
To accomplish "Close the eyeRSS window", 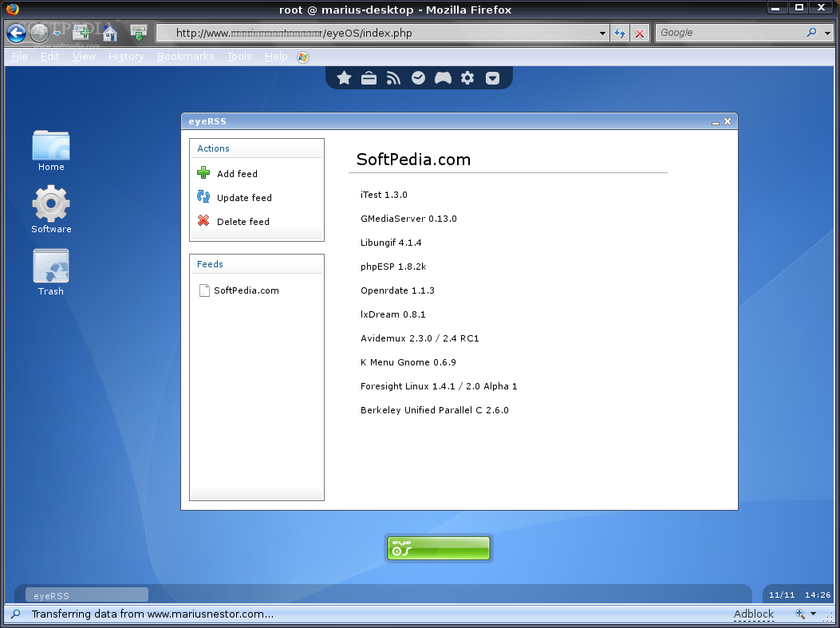I will point(728,121).
